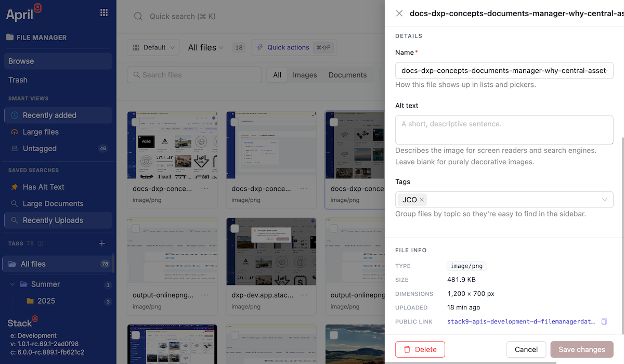Screen dimensions: 624x364
Task: Click the Search files input
Action: 194,75
